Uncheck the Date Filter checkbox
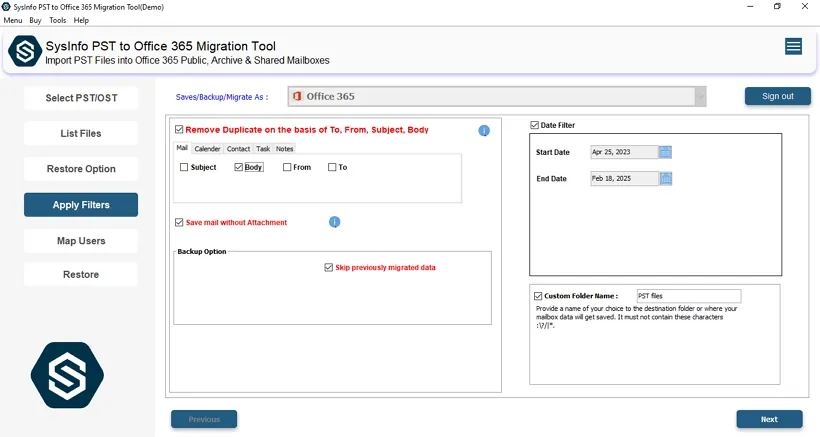This screenshot has width=820, height=437. (x=535, y=125)
